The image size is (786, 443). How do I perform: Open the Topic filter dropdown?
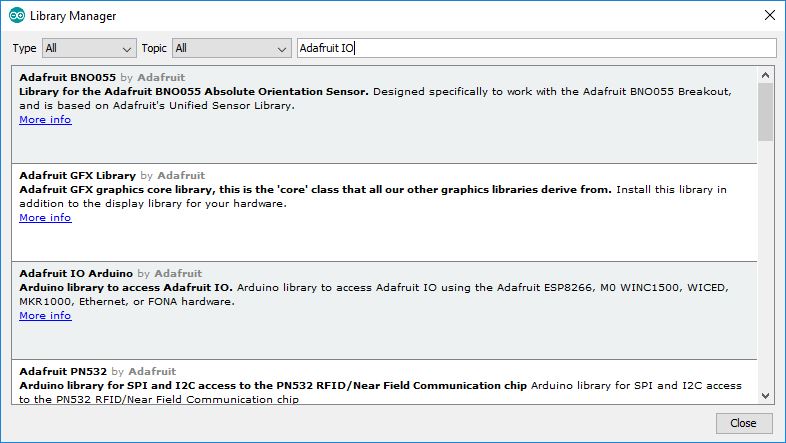[x=231, y=48]
